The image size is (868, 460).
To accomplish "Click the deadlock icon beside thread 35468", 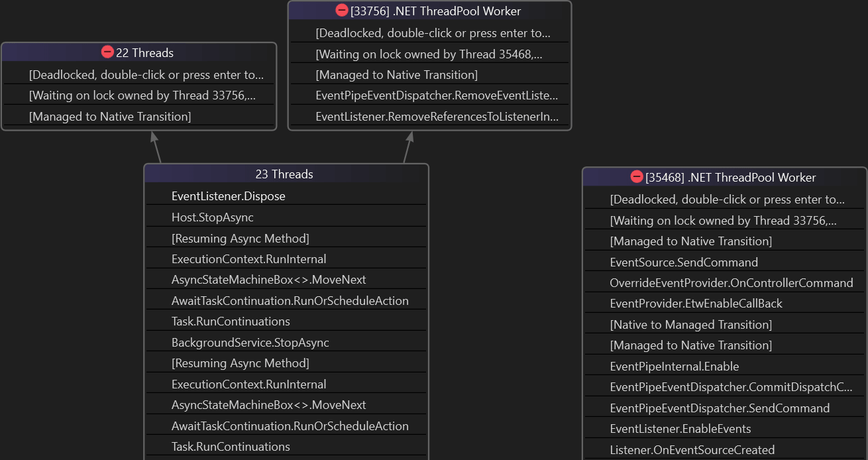I will [637, 177].
